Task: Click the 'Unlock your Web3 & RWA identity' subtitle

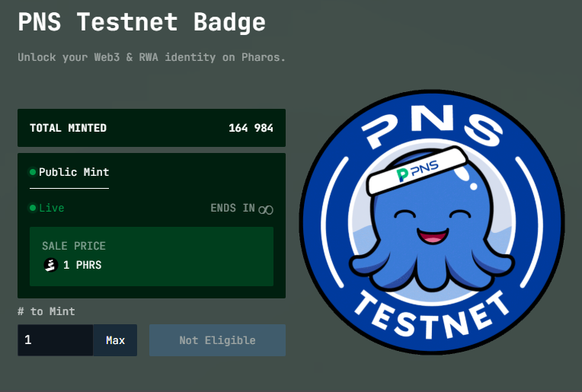Action: coord(152,58)
